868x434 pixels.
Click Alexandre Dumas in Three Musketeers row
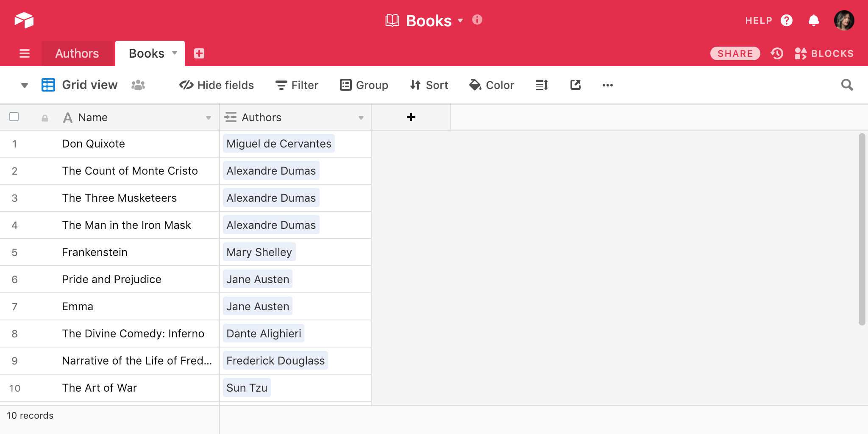(x=271, y=198)
